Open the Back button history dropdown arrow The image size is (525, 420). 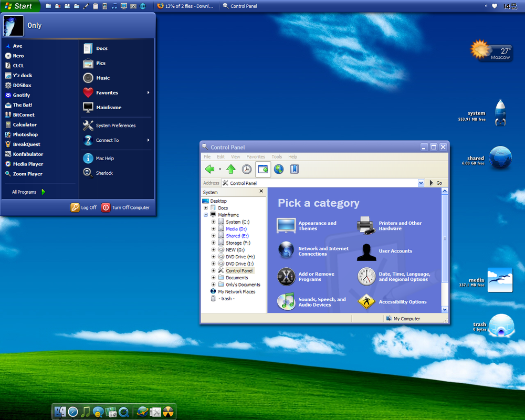click(x=220, y=169)
